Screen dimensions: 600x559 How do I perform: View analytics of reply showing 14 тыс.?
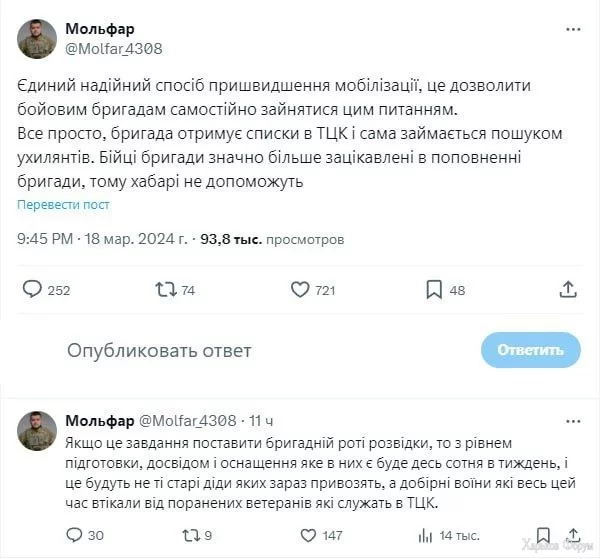pyautogui.click(x=421, y=535)
